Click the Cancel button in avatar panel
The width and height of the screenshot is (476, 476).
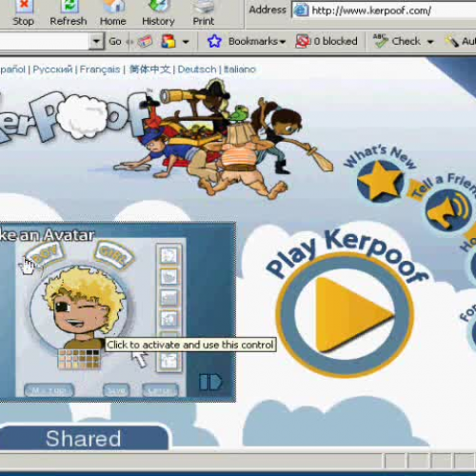(x=161, y=390)
